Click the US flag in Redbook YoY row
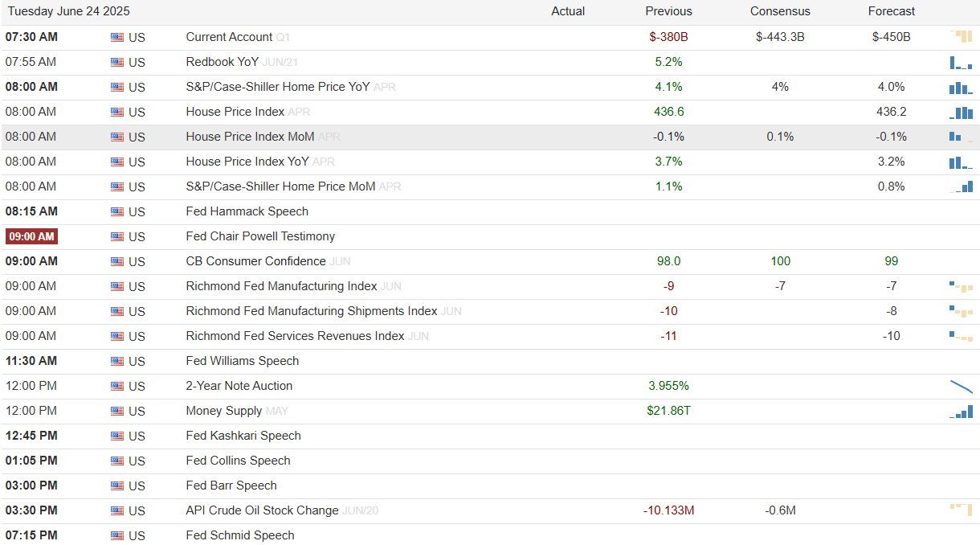The height and width of the screenshot is (545, 980). 117,62
